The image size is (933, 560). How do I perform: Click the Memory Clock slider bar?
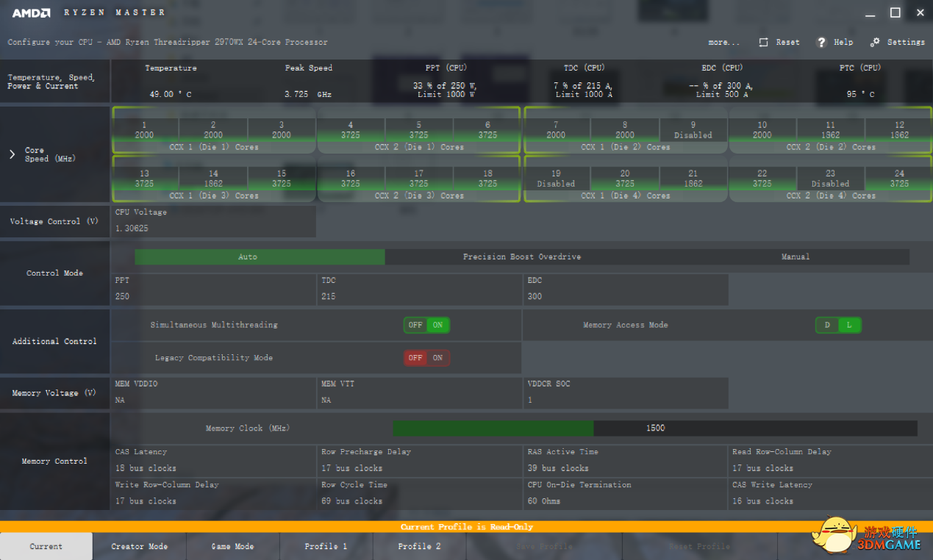click(655, 428)
